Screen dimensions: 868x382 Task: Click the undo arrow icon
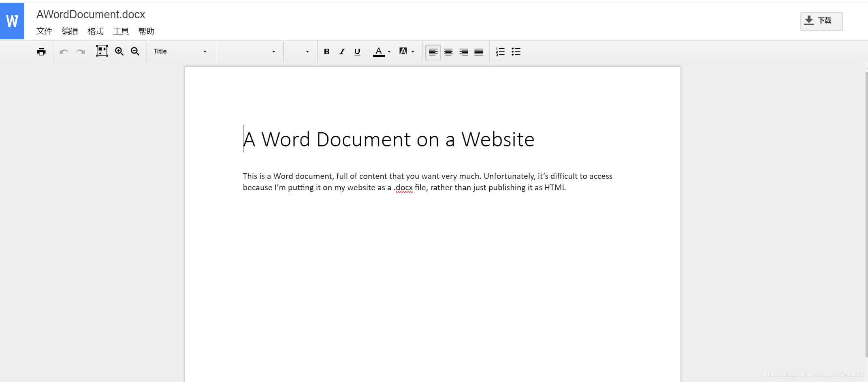[x=64, y=52]
